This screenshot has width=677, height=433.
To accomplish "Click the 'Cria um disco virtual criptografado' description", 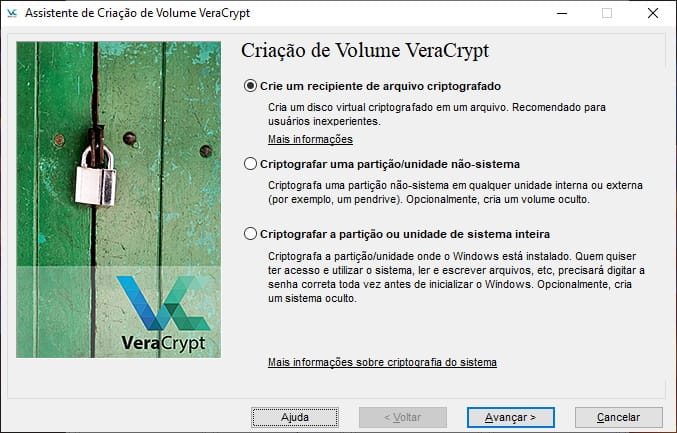I will 437,114.
